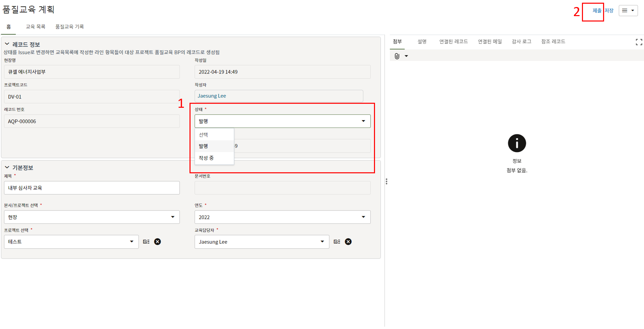Switch to the 교육 목록 tab

click(x=36, y=27)
